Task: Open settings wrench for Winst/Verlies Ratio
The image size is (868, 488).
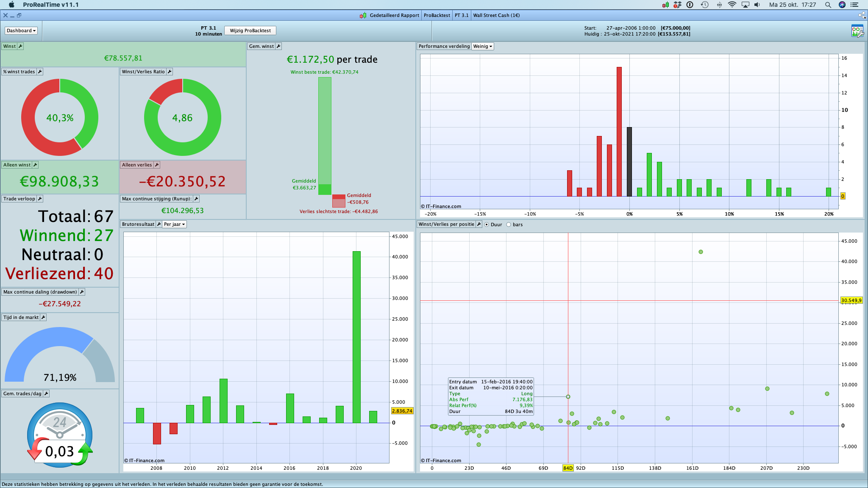Action: 170,72
